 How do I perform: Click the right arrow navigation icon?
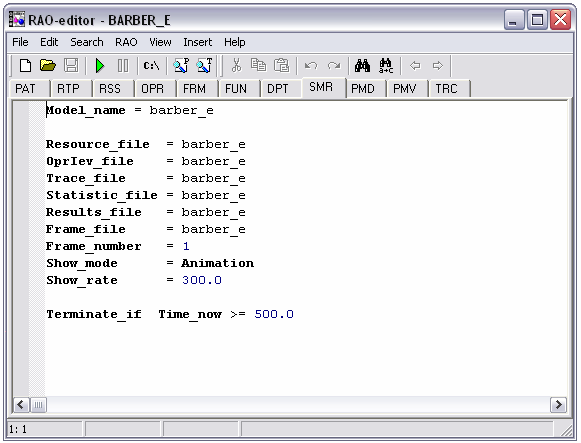(438, 66)
